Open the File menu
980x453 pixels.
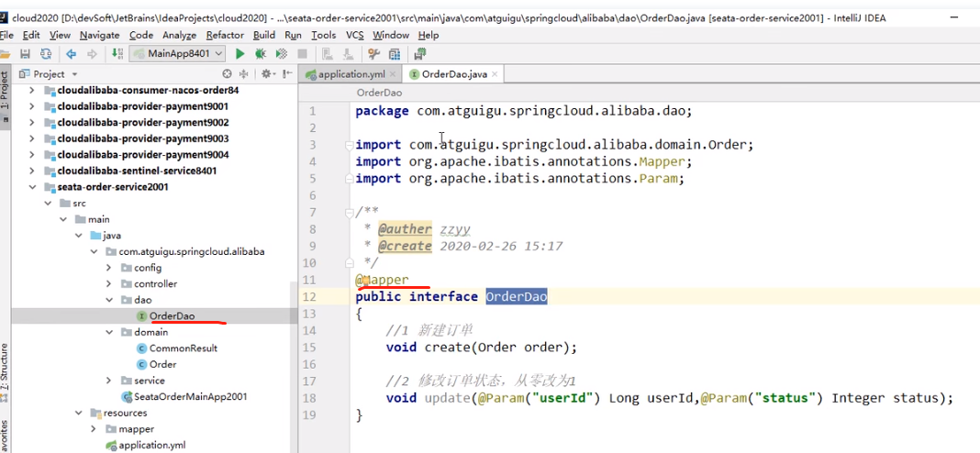click(6, 36)
